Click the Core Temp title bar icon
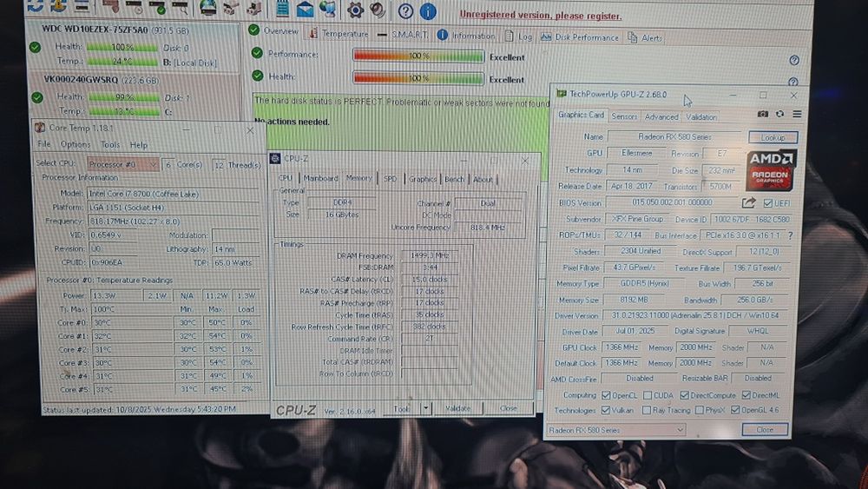The height and width of the screenshot is (489, 868). [x=40, y=128]
